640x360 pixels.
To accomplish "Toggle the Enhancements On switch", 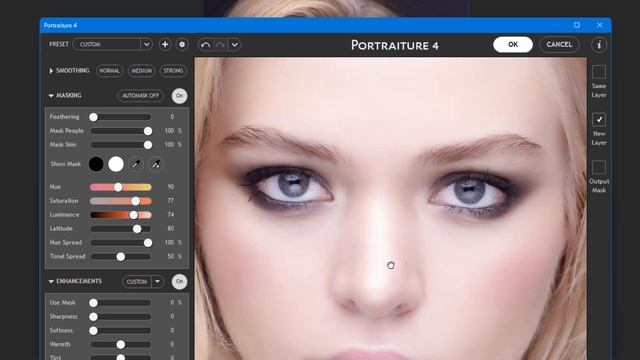I will (x=179, y=281).
